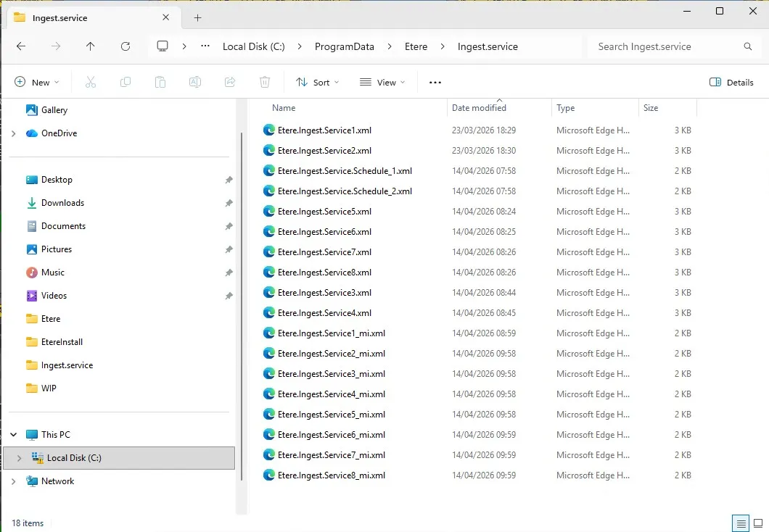Open the See more ellipsis menu
This screenshot has height=532, width=769.
[x=435, y=83]
